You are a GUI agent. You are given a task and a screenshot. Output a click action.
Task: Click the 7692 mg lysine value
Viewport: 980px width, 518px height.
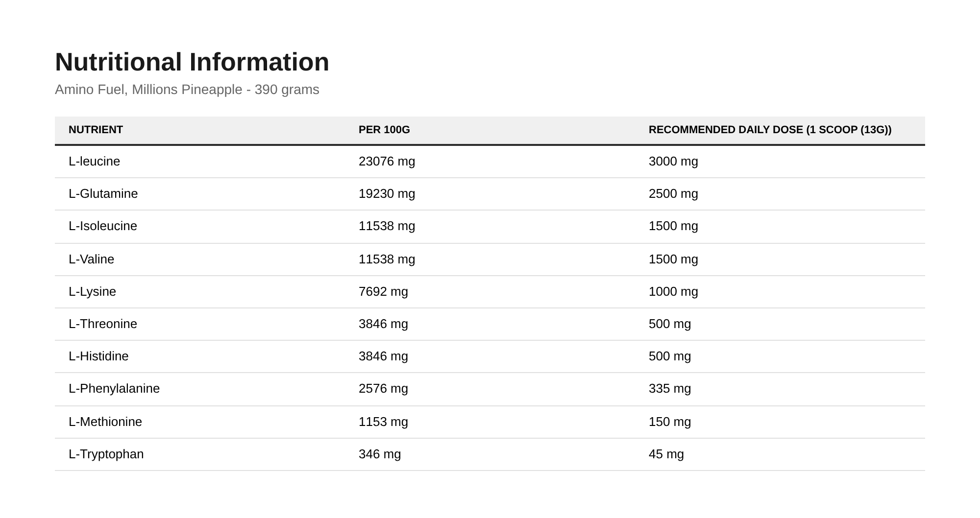coord(383,291)
